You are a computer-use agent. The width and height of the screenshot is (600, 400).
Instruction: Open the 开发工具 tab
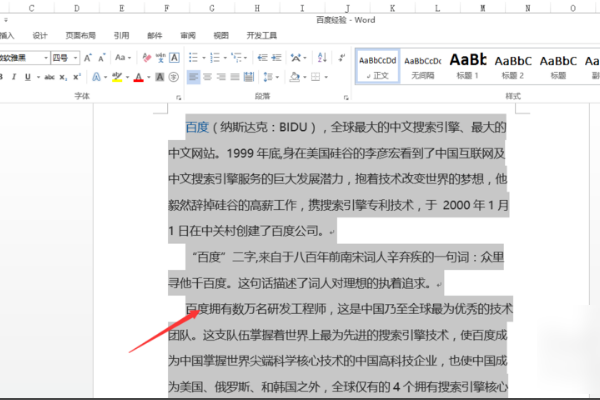point(262,36)
